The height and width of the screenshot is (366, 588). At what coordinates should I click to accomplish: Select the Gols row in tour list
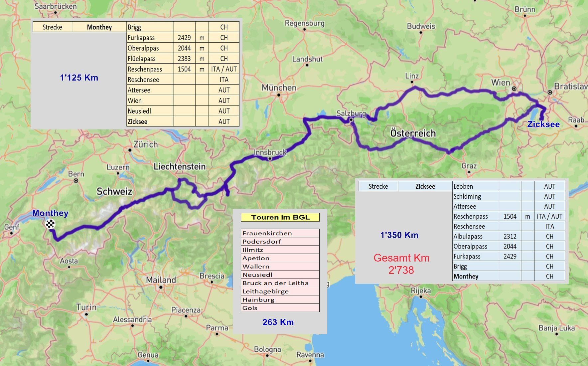(x=280, y=308)
